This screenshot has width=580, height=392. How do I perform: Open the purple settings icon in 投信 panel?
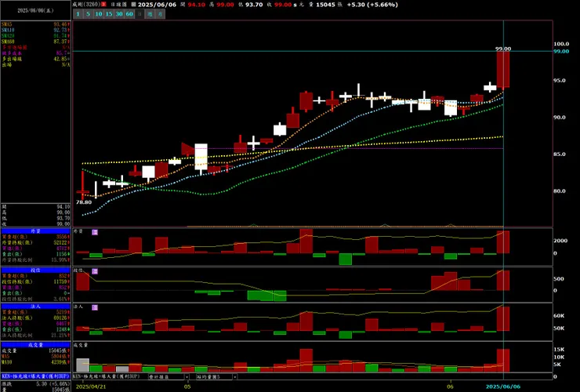95,271
